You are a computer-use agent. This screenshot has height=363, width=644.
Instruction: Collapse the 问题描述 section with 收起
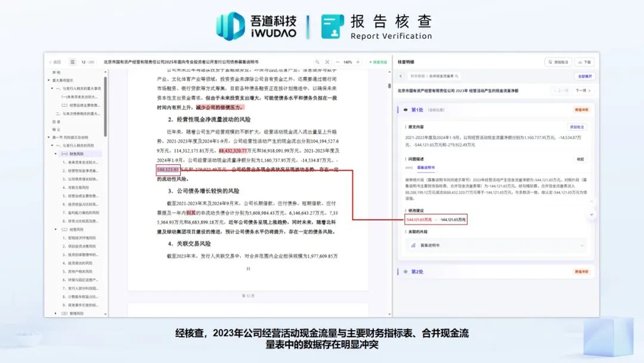580,159
